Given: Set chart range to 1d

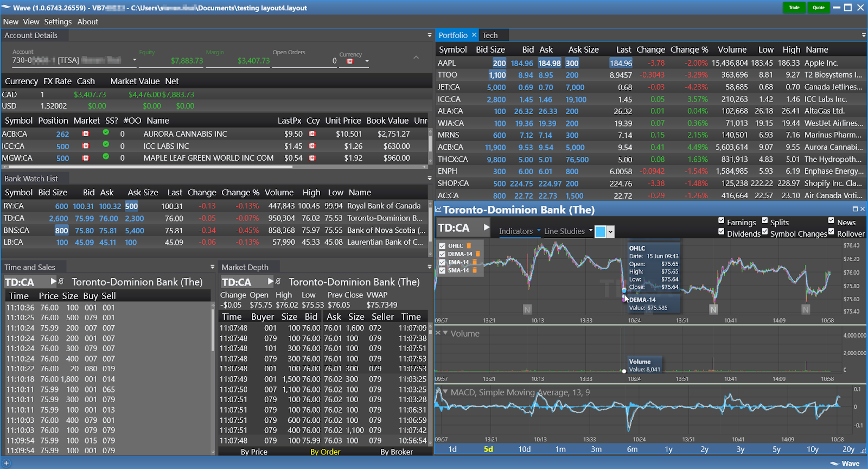Looking at the screenshot, I should pyautogui.click(x=452, y=449).
